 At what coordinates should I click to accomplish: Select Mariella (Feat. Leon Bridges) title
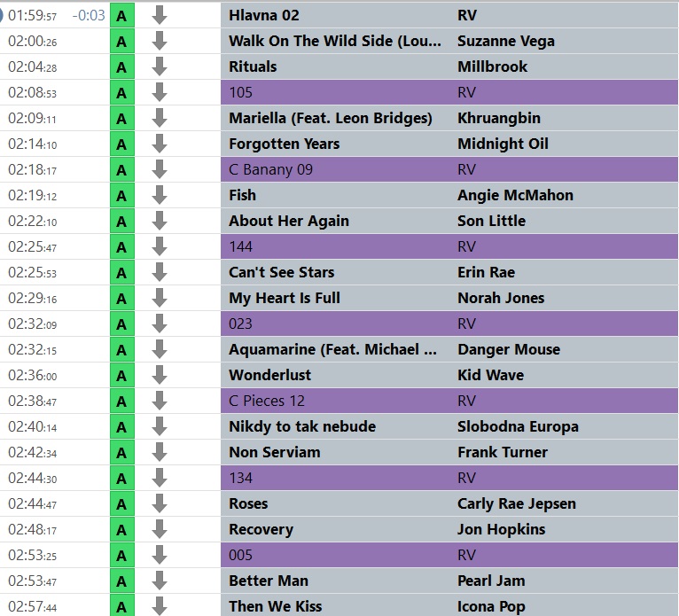330,118
